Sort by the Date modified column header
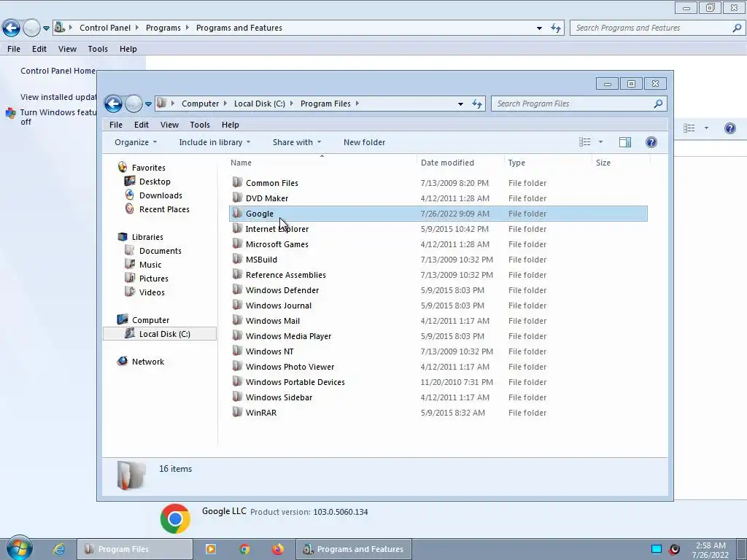The height and width of the screenshot is (560, 747). click(x=460, y=163)
